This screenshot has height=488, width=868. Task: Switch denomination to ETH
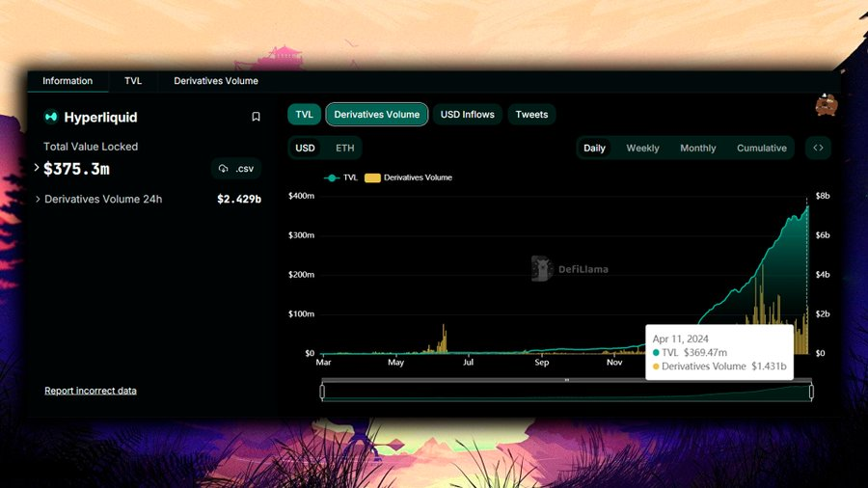(x=344, y=149)
